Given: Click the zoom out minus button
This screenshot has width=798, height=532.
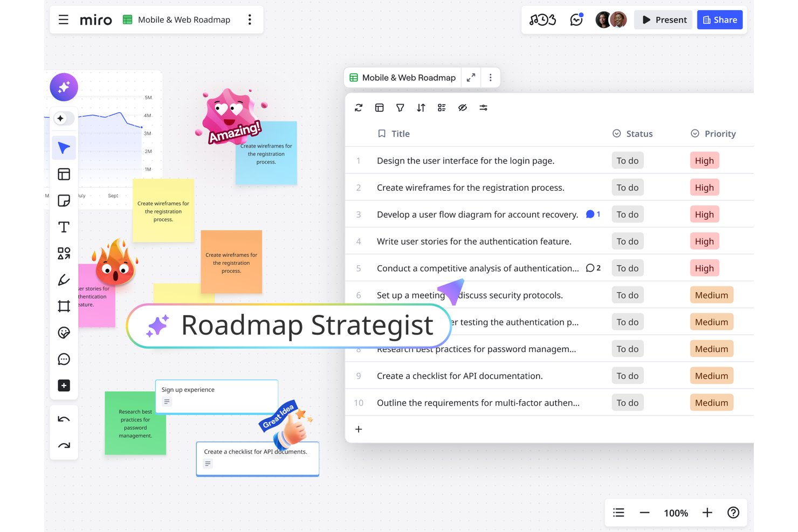Looking at the screenshot, I should click(x=644, y=513).
